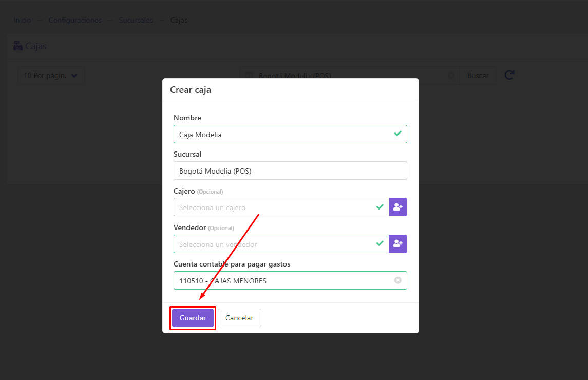Click the Buscar button
588x380 pixels.
click(478, 75)
